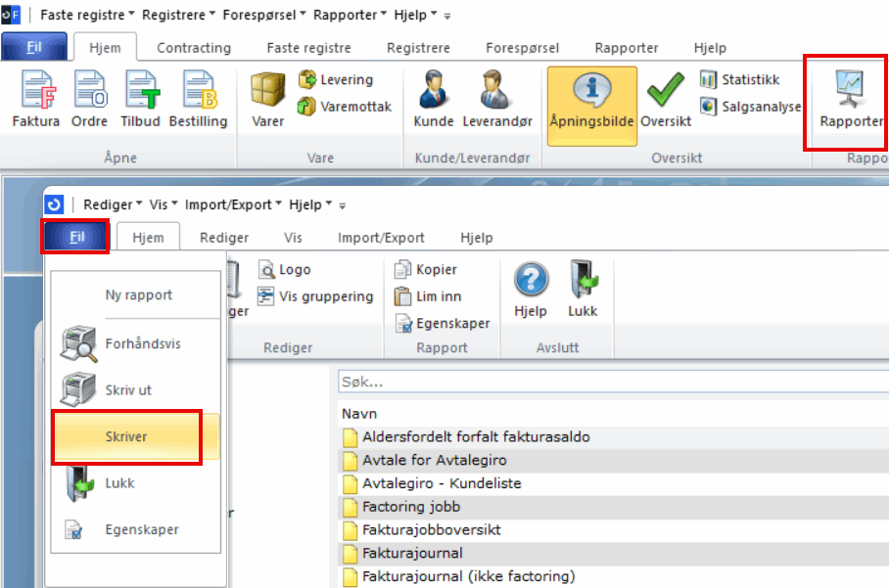This screenshot has height=588, width=889.
Task: Expand the Faste registre dropdown in title bar
Action: pyautogui.click(x=87, y=16)
